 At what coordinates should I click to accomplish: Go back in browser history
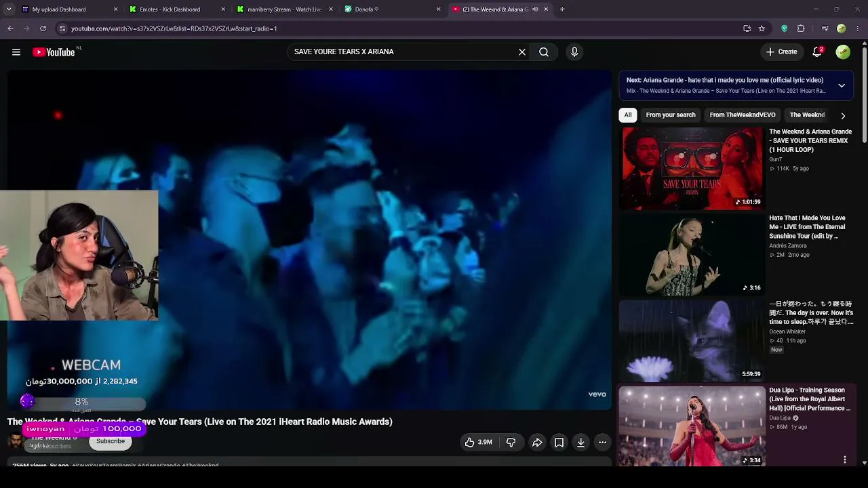10,28
